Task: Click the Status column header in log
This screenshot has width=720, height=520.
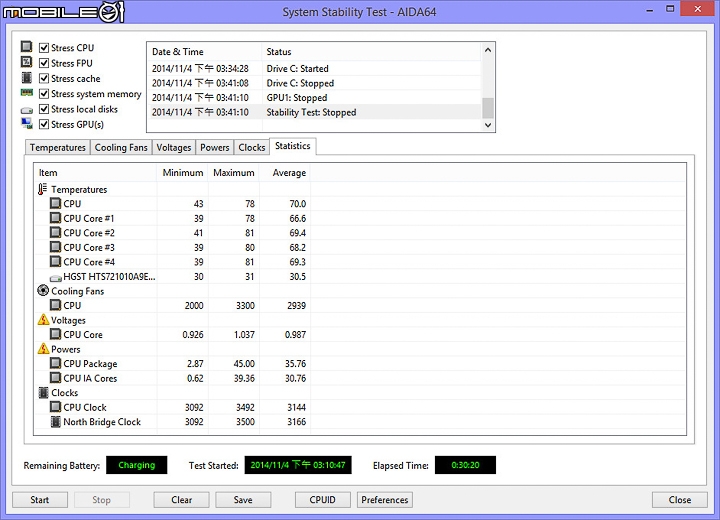Action: (x=371, y=51)
